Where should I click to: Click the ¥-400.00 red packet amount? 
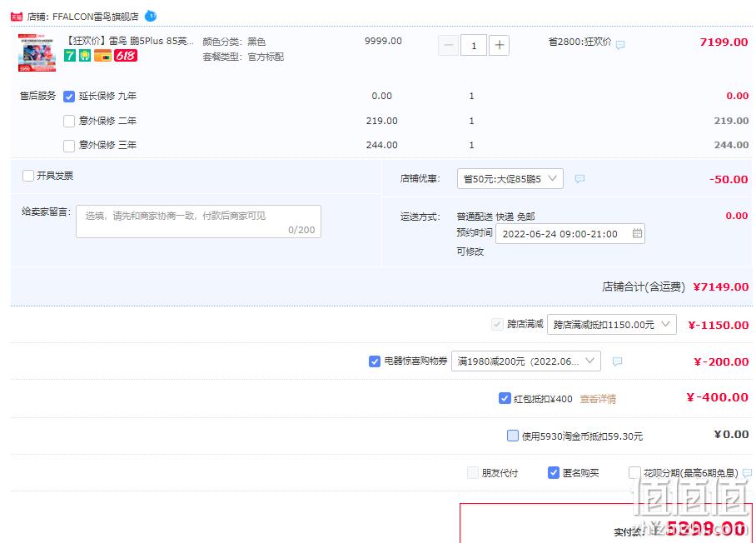718,397
